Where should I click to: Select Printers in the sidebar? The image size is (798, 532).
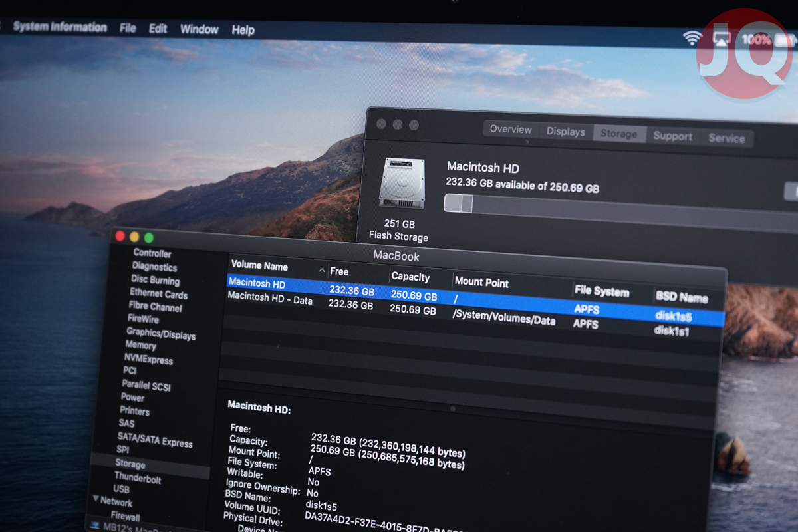pos(134,410)
